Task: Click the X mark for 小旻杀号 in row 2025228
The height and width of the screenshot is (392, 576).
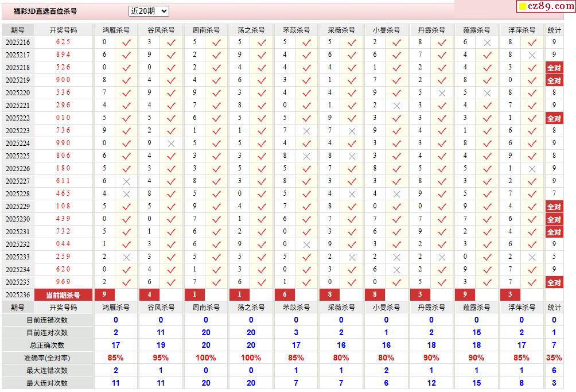Action: [x=397, y=195]
